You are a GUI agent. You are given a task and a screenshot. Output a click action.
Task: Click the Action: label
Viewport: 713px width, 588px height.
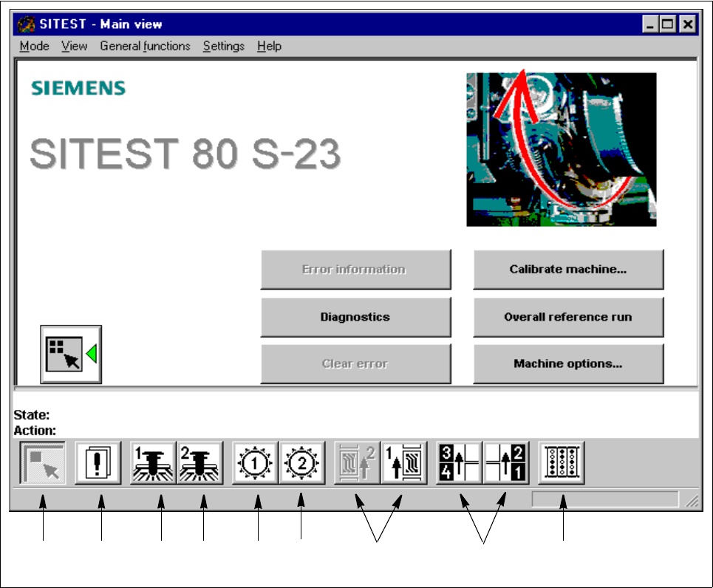pos(35,430)
